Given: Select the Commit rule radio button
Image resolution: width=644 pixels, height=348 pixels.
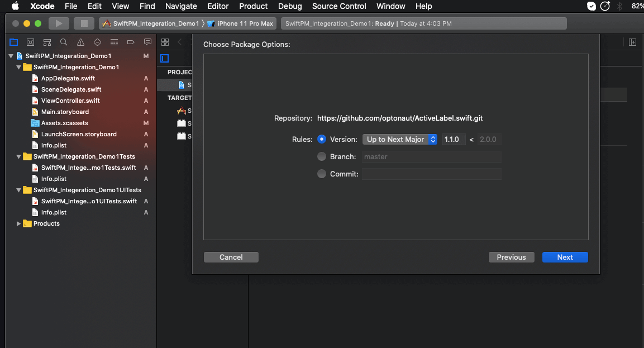Looking at the screenshot, I should [322, 174].
